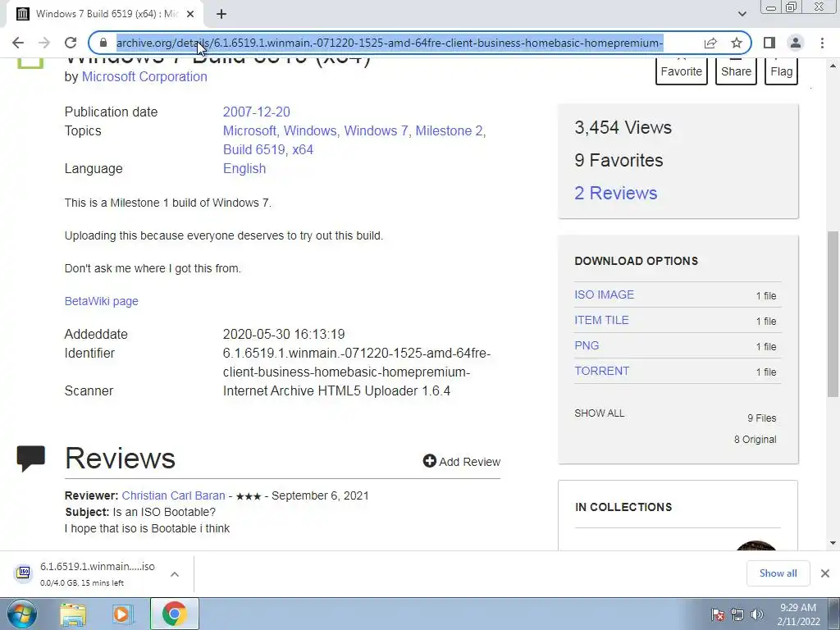Click the scrollbar up arrow
The width and height of the screenshot is (840, 630).
(x=833, y=66)
